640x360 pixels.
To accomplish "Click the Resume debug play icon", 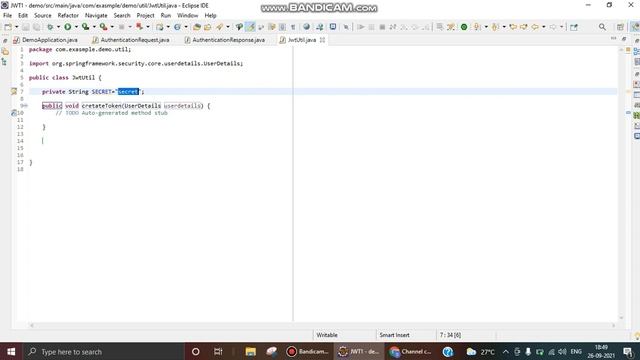I will (361, 27).
